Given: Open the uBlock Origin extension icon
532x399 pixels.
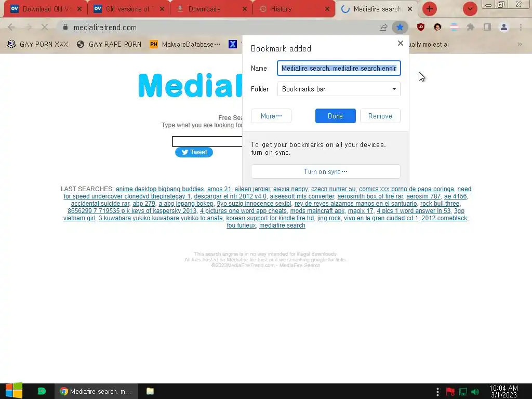Looking at the screenshot, I should [421, 27].
